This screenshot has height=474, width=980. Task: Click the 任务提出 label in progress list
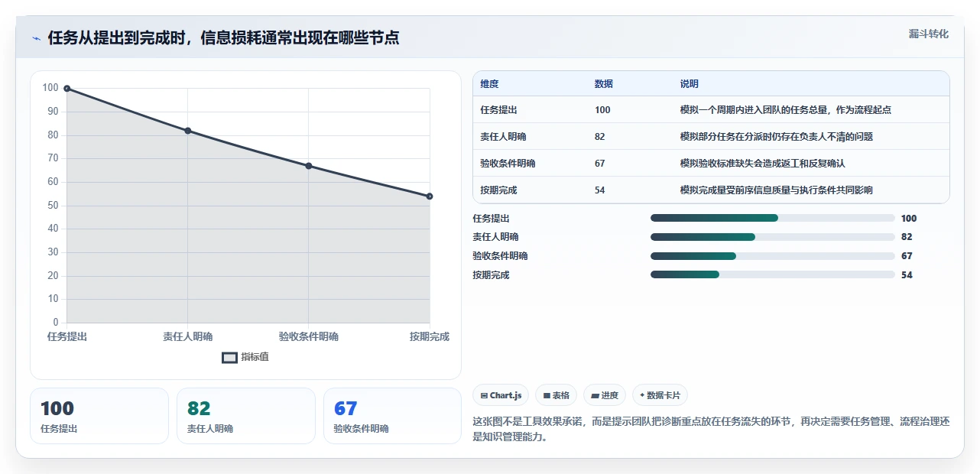point(492,219)
